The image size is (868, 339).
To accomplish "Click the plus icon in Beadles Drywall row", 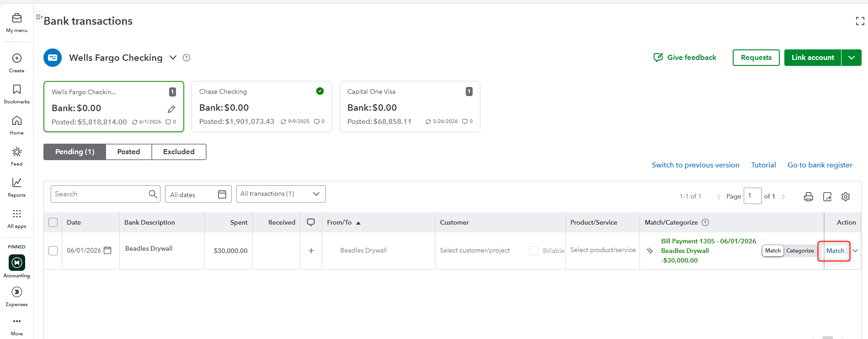I will coord(311,251).
